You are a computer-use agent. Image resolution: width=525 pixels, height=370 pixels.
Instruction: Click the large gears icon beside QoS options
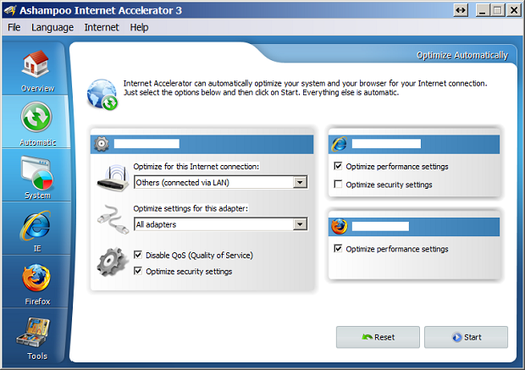point(112,262)
